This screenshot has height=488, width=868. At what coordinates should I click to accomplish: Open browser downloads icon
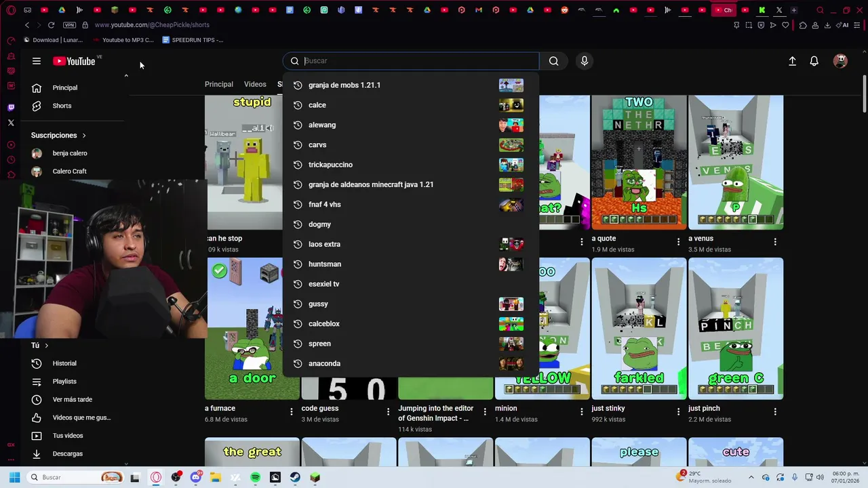pos(827,25)
